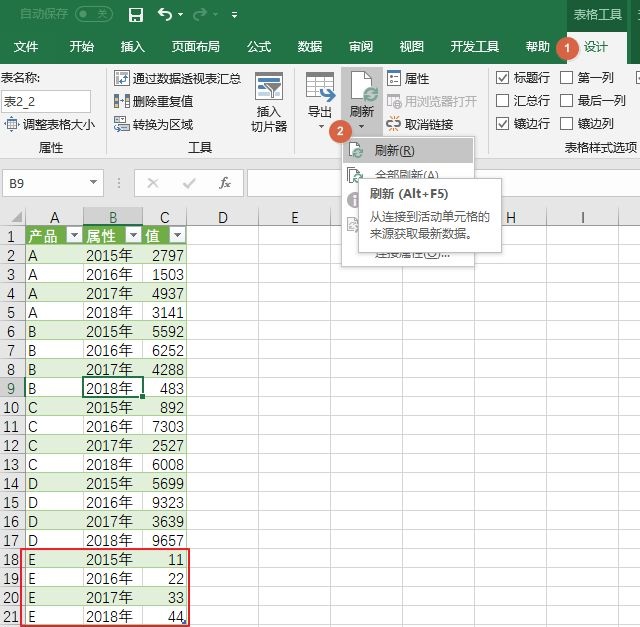The image size is (640, 627).
Task: Click cell containing 2797
Action: tap(164, 256)
